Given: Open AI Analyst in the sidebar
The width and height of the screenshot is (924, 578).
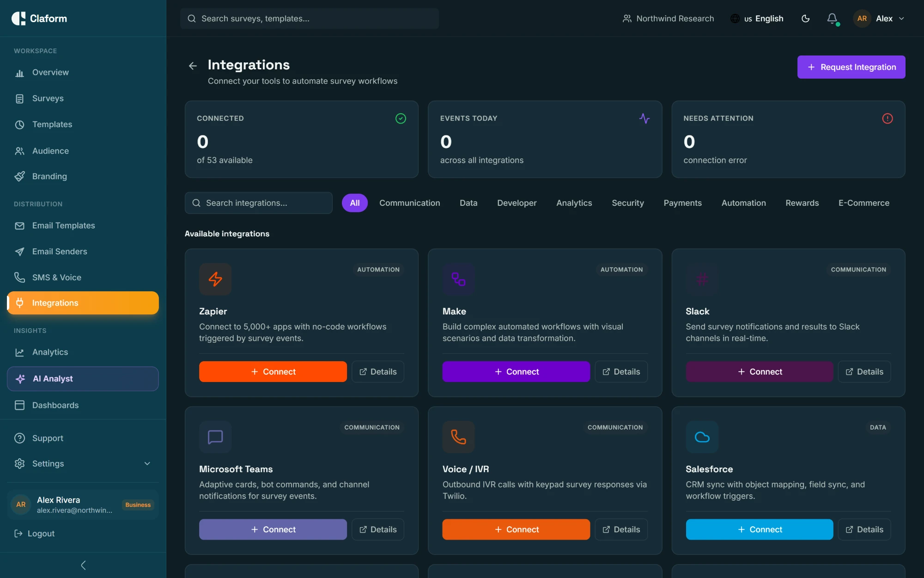Looking at the screenshot, I should [83, 379].
